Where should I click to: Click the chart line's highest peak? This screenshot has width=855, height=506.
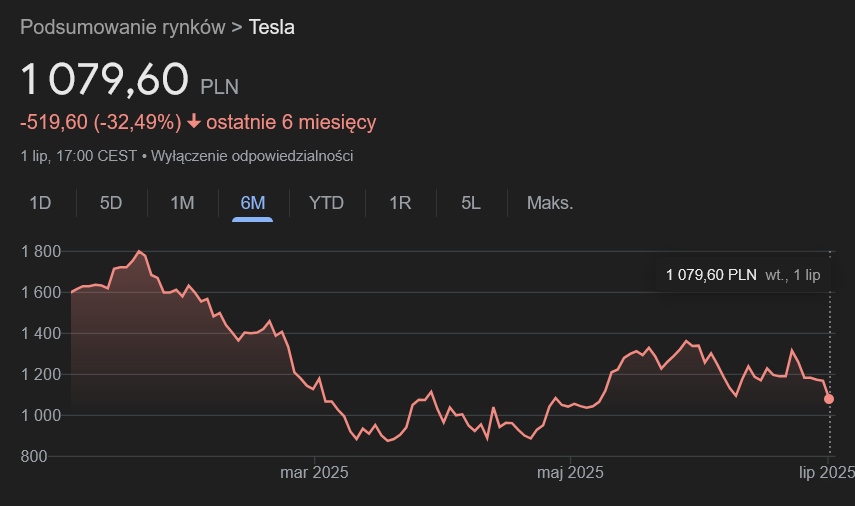click(x=139, y=251)
